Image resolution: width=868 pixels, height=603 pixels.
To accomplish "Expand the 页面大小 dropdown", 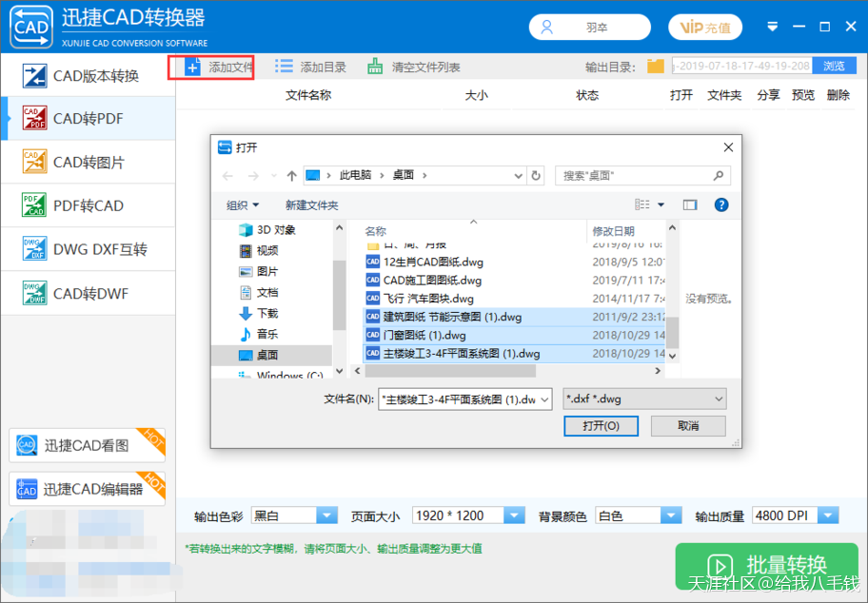I will [x=514, y=515].
